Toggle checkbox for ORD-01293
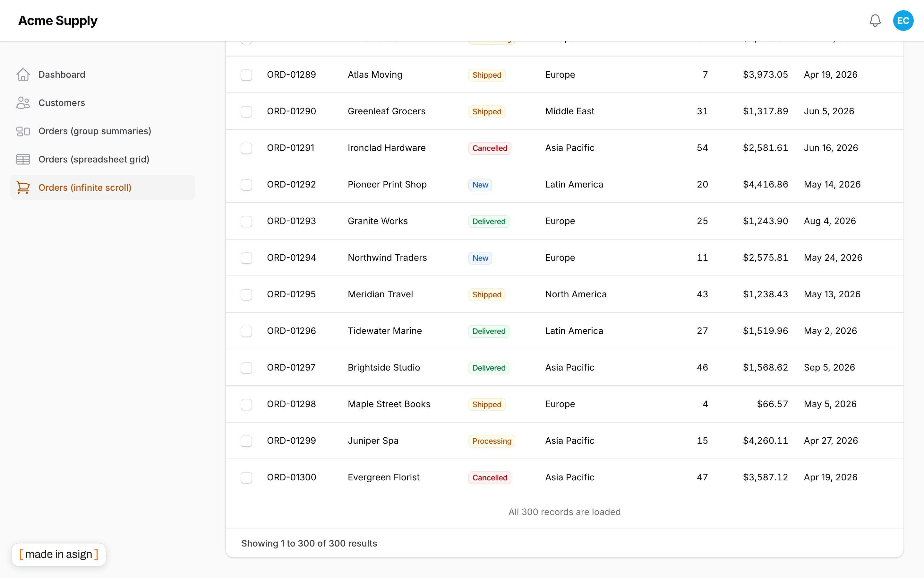 point(246,221)
